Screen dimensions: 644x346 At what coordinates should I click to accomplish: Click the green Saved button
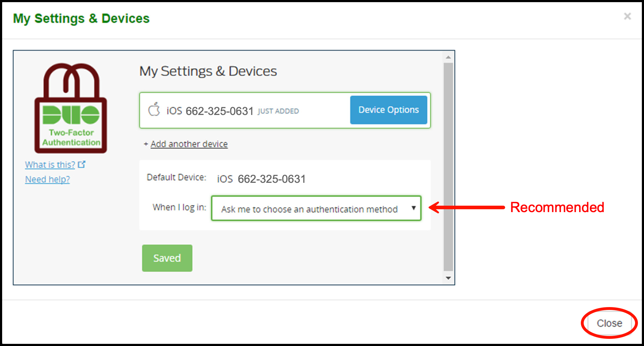click(x=167, y=258)
